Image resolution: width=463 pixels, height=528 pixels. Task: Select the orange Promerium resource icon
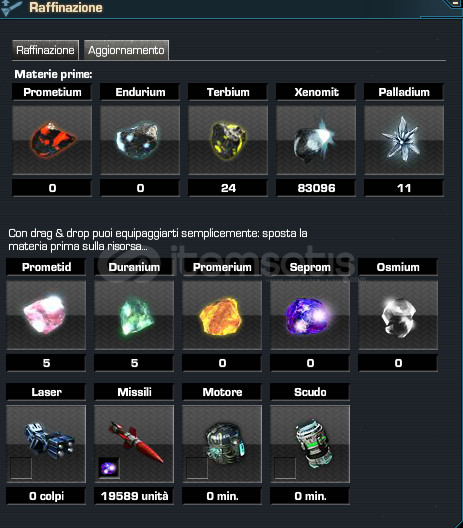[x=222, y=315]
